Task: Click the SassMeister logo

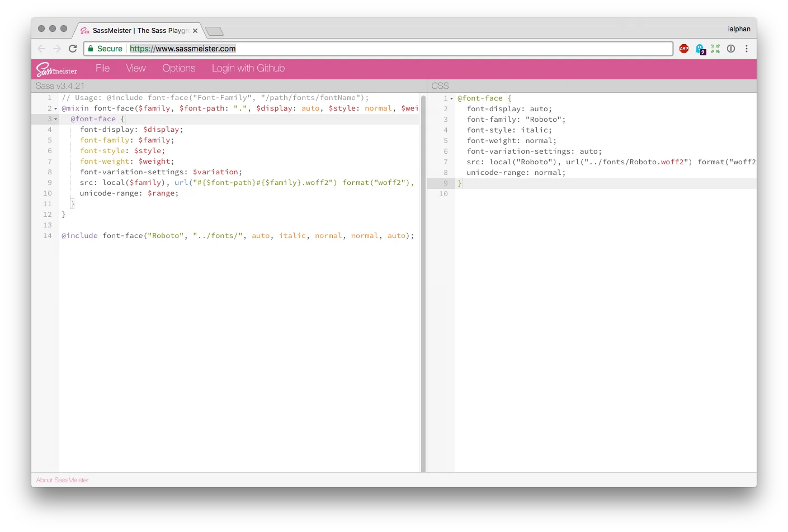Action: 56,69
